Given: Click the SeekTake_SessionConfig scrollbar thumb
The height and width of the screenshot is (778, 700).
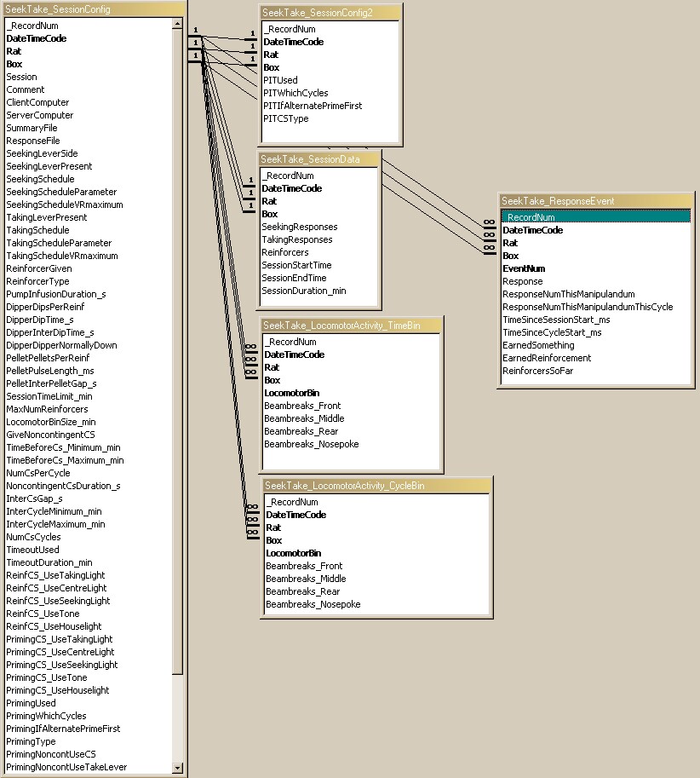Looking at the screenshot, I should (x=177, y=351).
